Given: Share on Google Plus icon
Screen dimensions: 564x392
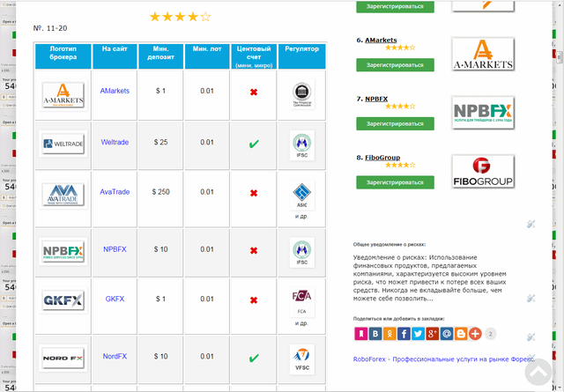Looking at the screenshot, I should [x=433, y=334].
